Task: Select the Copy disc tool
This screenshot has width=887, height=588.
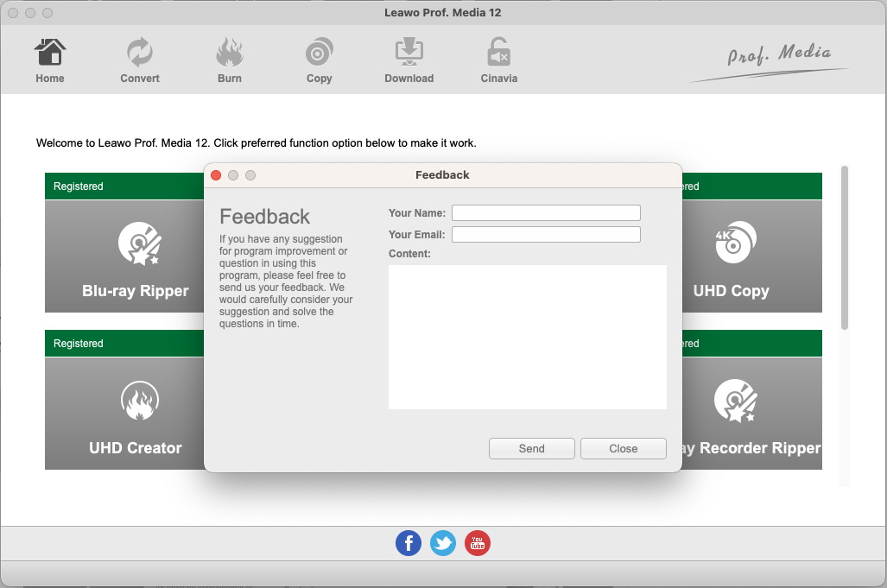Action: (x=320, y=60)
